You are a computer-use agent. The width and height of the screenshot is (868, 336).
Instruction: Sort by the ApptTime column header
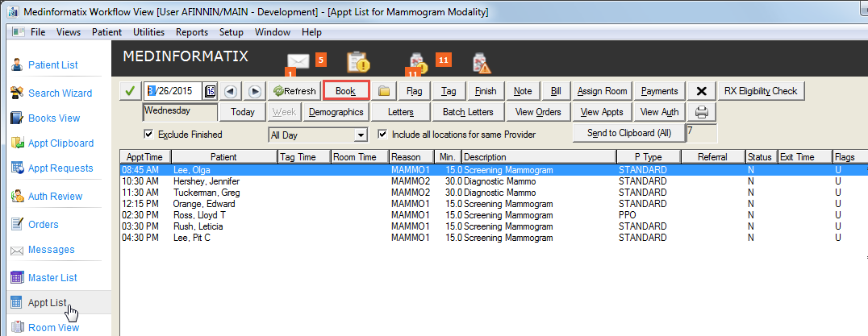pos(145,157)
